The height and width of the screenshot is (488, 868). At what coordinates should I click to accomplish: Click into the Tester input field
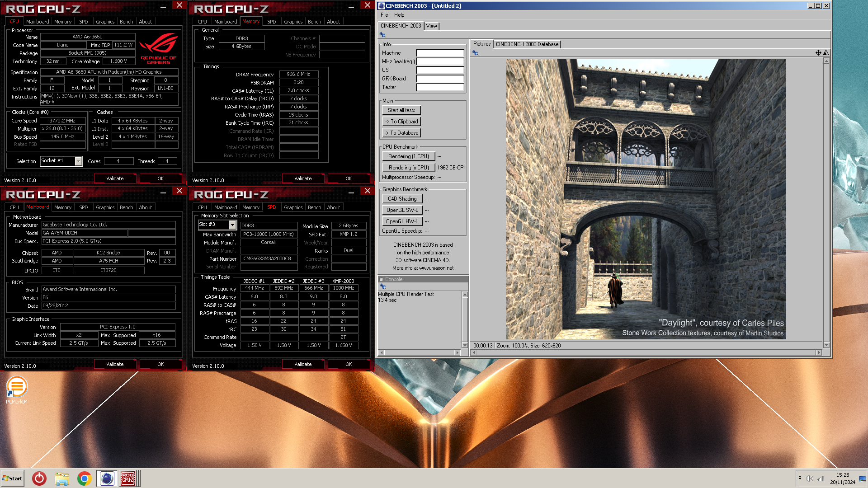pos(440,87)
